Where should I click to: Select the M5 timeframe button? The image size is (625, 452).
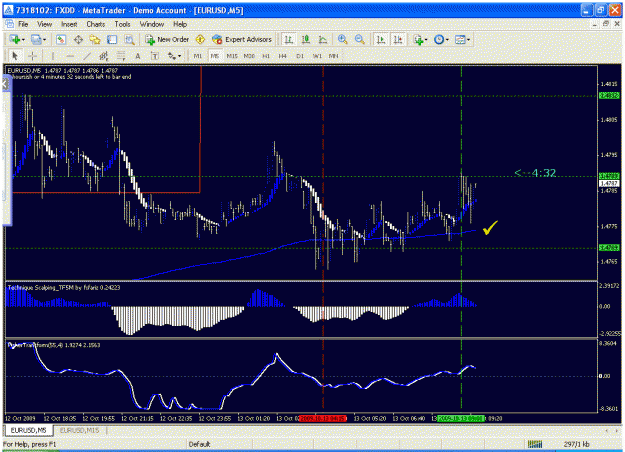(x=215, y=56)
